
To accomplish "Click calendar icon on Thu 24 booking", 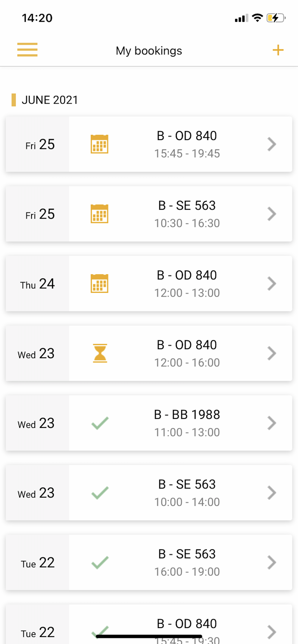I will pos(99,283).
